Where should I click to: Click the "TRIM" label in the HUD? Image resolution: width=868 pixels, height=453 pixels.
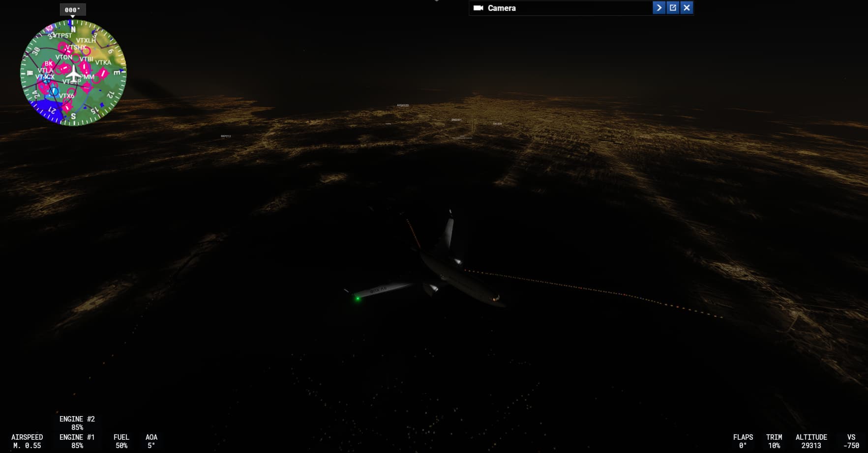[774, 437]
